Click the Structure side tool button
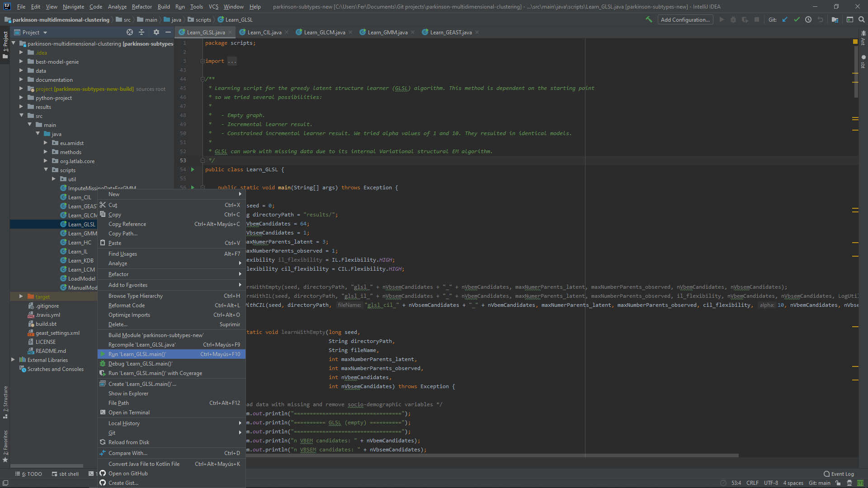Image resolution: width=868 pixels, height=488 pixels. tap(5, 402)
